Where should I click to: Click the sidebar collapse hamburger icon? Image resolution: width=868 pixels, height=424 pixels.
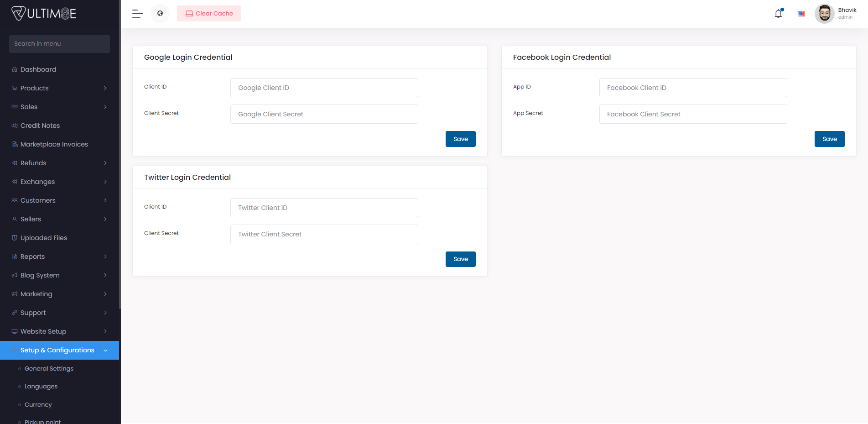point(137,14)
